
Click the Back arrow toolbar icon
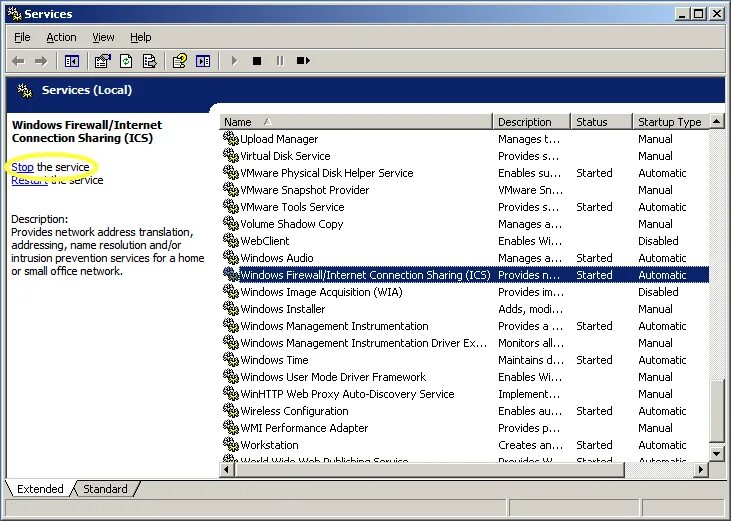(x=18, y=61)
